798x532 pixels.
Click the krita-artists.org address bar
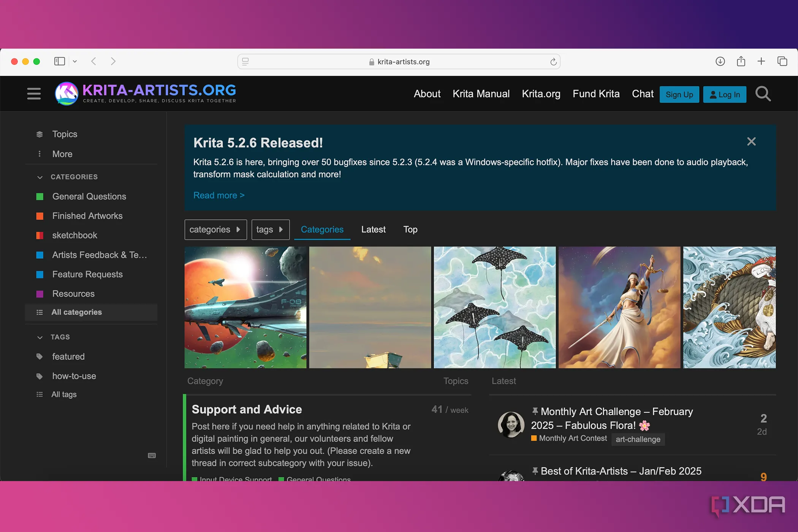[399, 62]
